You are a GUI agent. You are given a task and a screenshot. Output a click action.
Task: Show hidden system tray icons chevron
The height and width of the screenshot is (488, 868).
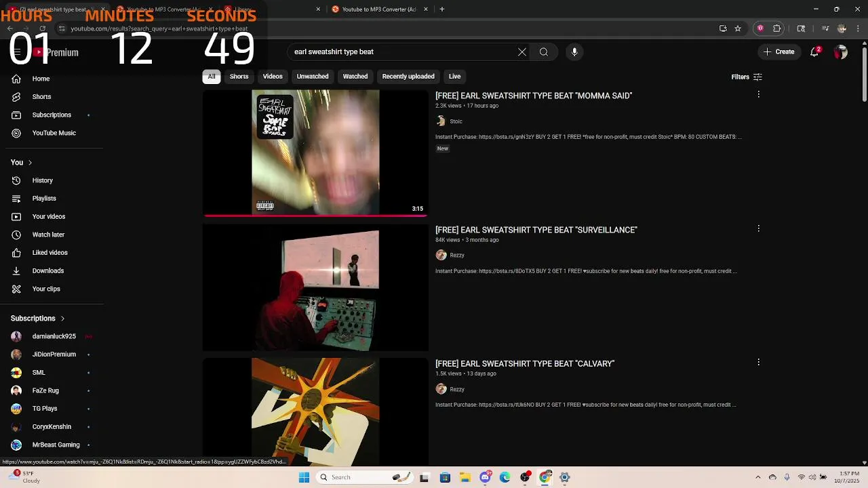tap(758, 477)
